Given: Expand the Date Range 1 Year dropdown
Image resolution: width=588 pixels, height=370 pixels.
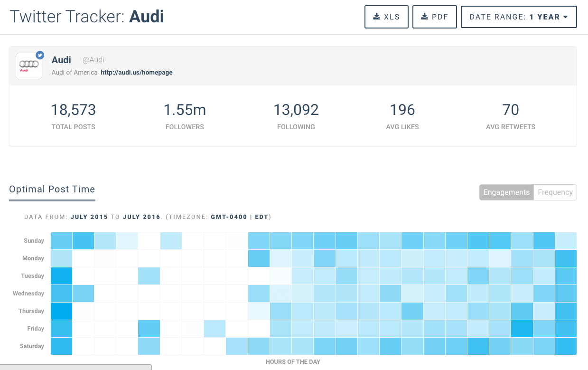Looking at the screenshot, I should [518, 17].
